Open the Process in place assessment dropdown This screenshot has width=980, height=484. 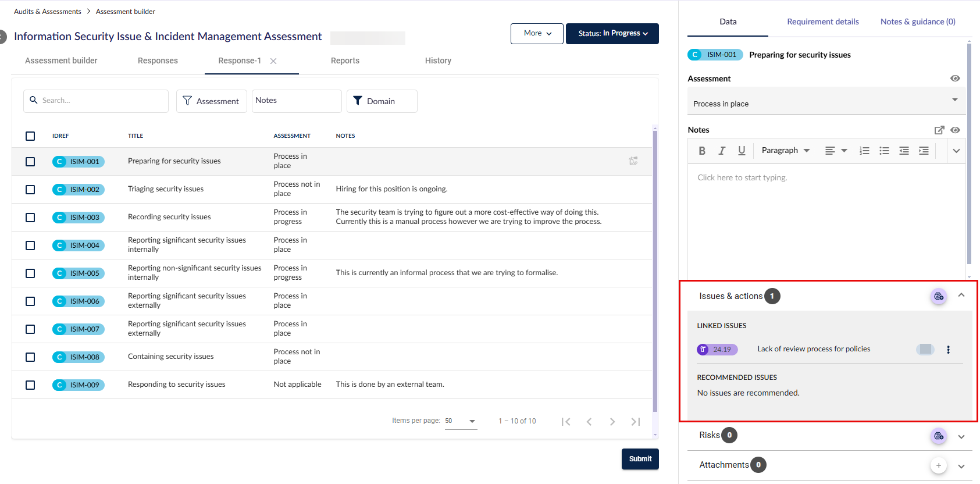coord(826,101)
